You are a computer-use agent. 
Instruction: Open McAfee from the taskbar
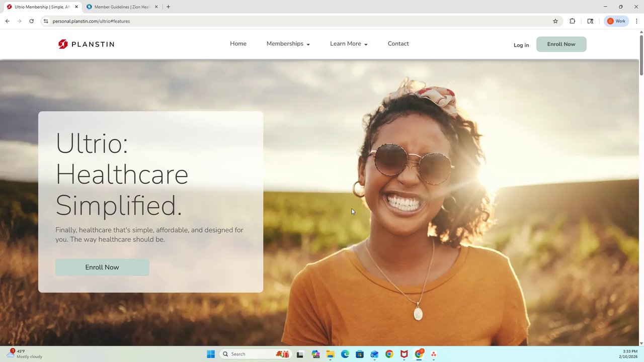(x=404, y=354)
